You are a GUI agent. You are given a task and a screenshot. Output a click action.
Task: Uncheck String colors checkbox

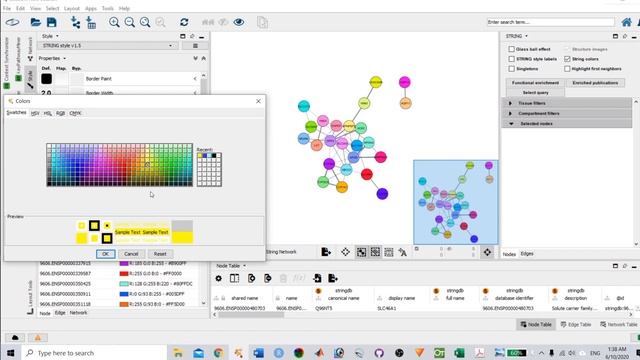[x=567, y=59]
